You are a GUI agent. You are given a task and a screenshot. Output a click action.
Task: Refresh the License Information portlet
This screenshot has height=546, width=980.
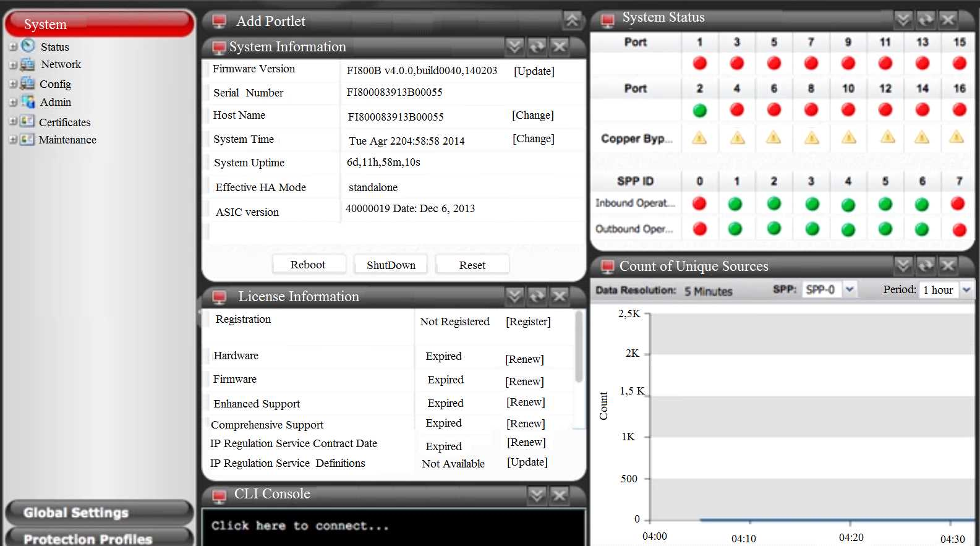[x=537, y=297]
